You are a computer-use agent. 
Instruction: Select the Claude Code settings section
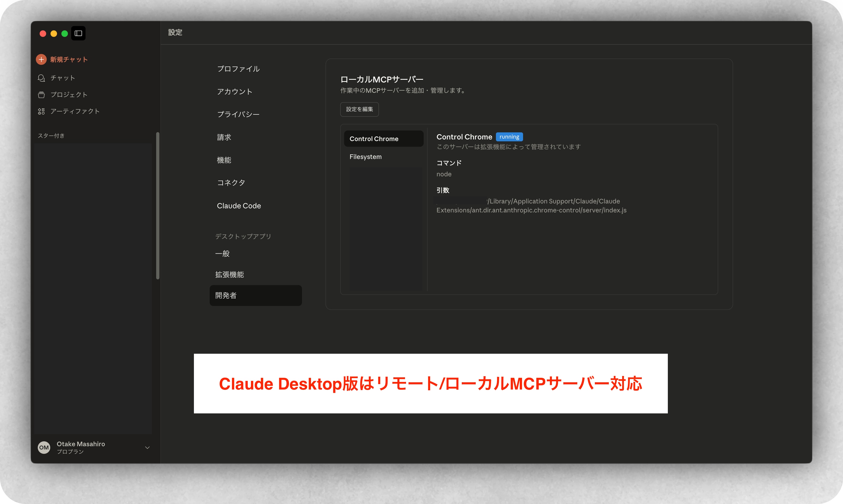click(239, 206)
